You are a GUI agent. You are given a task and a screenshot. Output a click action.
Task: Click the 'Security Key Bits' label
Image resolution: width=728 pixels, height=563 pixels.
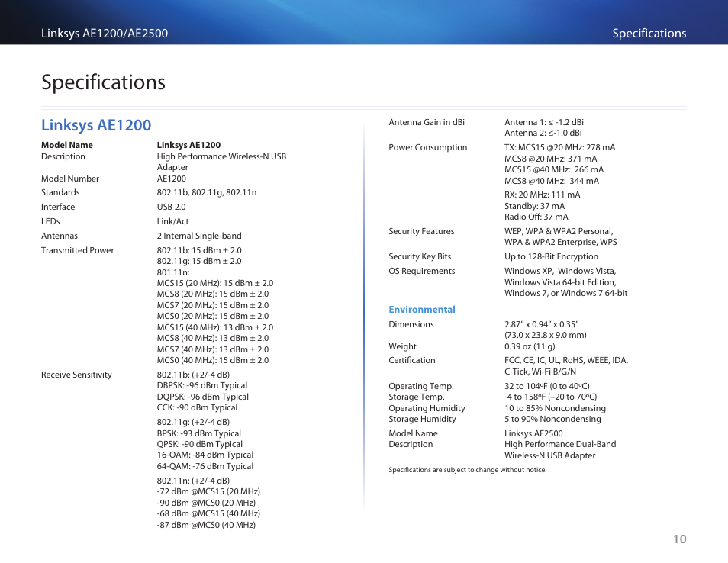tap(420, 256)
